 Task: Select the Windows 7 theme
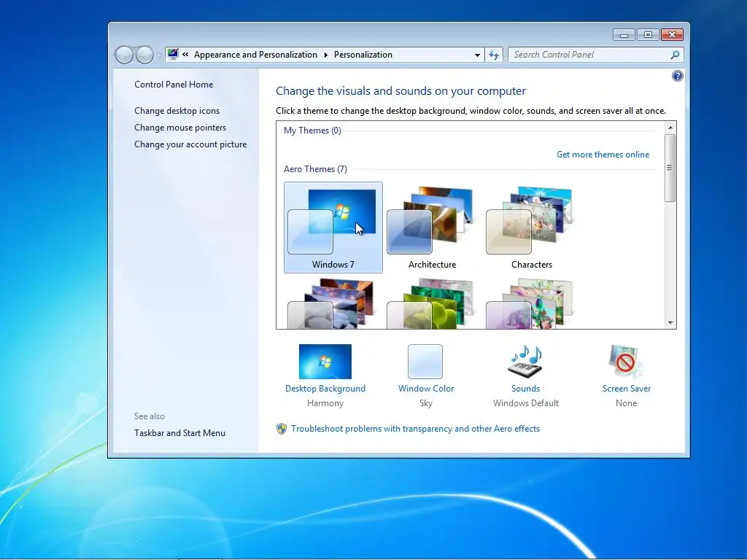coord(333,227)
